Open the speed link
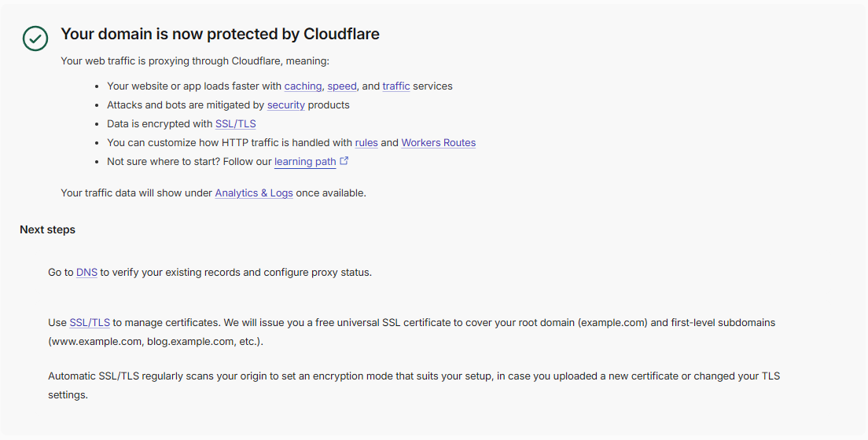Image resolution: width=868 pixels, height=440 pixels. (x=342, y=86)
